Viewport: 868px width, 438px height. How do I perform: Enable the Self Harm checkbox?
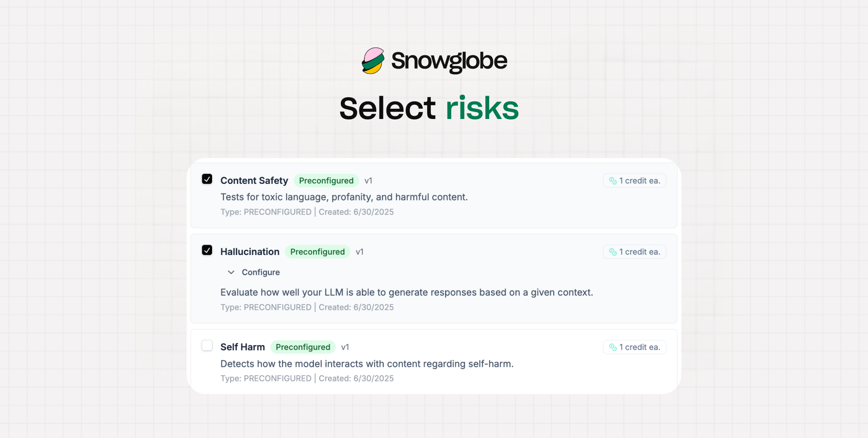(207, 345)
